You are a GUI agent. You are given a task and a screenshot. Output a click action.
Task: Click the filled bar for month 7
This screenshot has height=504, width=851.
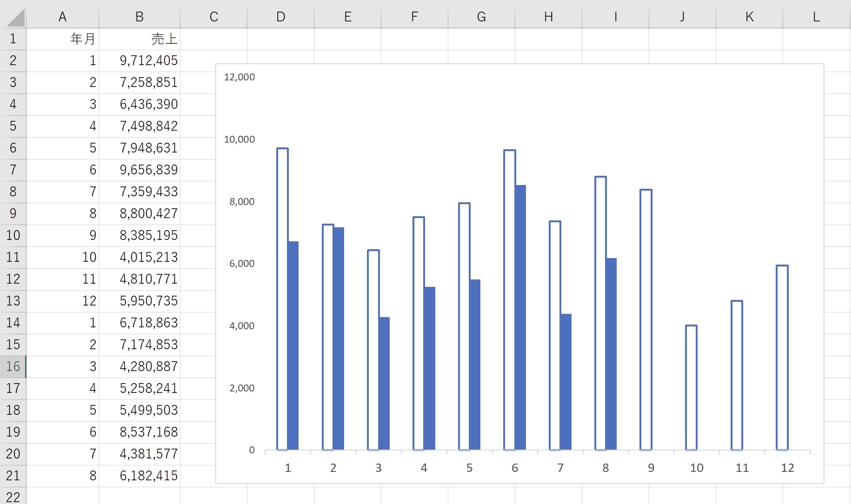click(x=566, y=382)
